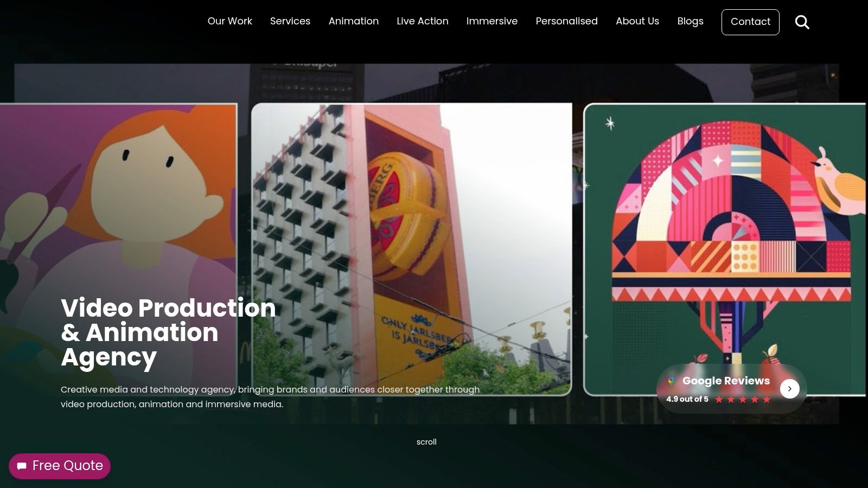Visit the About Us page

tap(637, 21)
